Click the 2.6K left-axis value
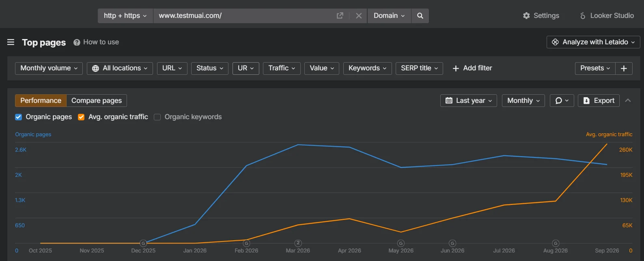This screenshot has width=644, height=261. pyautogui.click(x=21, y=150)
